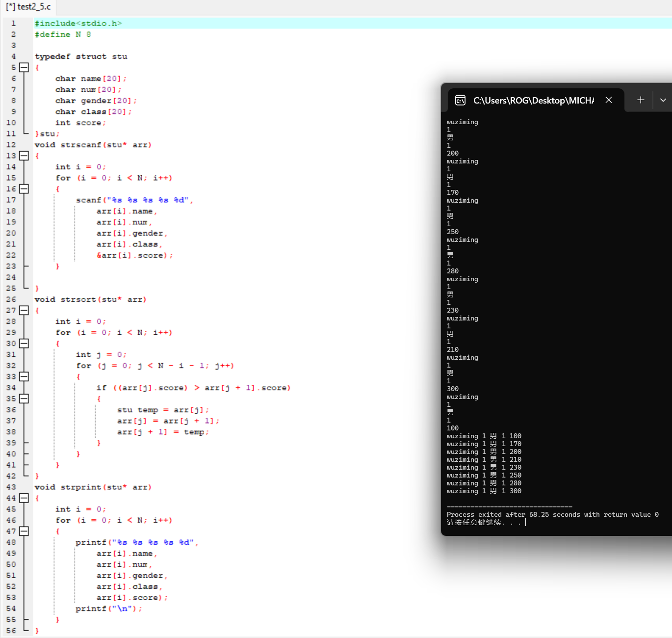Collapse the fold marker at line 27
Image resolution: width=672 pixels, height=638 pixels.
click(24, 310)
